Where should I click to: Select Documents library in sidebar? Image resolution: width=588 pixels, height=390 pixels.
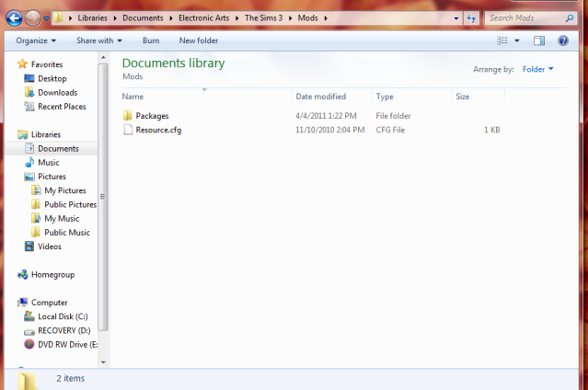coord(58,148)
